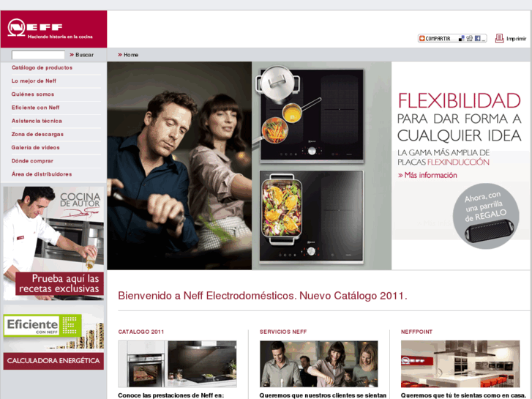Open Catálogo de productos menu item
The width and height of the screenshot is (532, 399).
point(42,67)
